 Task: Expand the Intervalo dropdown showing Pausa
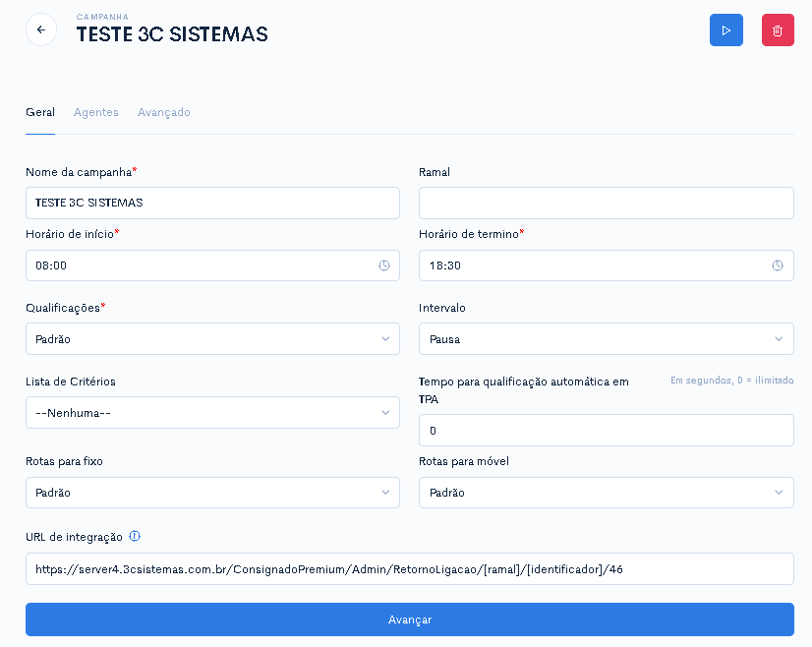point(606,339)
